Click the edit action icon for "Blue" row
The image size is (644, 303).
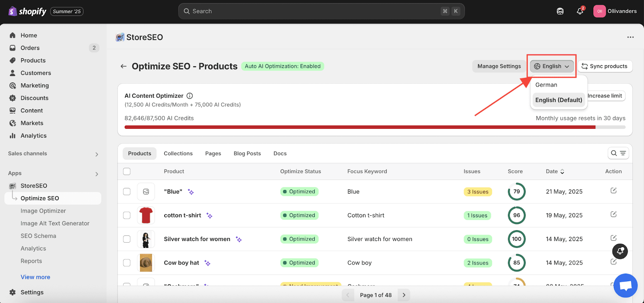click(x=613, y=190)
